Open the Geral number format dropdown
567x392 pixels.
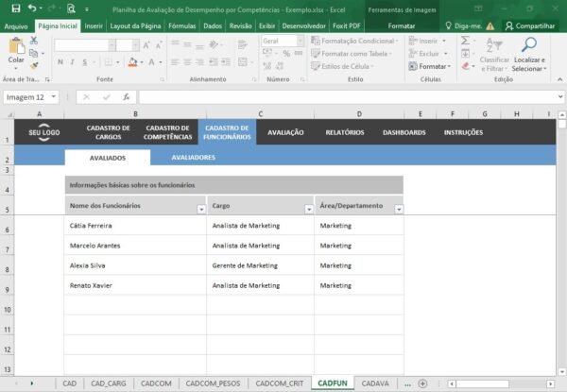pyautogui.click(x=301, y=41)
